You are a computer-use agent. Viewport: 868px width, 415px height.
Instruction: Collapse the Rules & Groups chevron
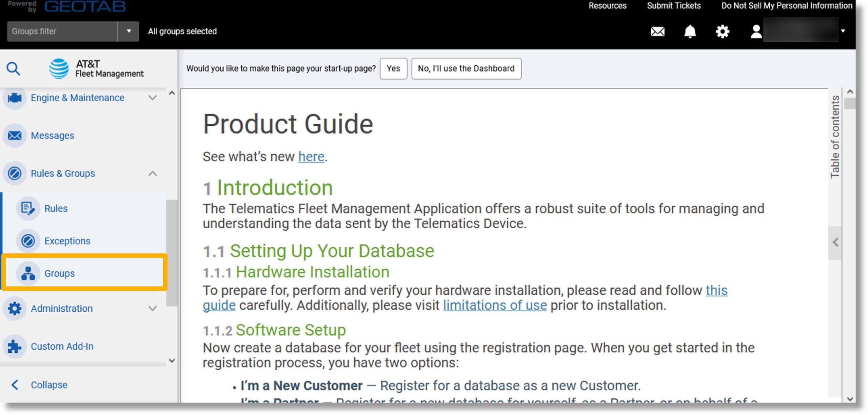tap(153, 173)
